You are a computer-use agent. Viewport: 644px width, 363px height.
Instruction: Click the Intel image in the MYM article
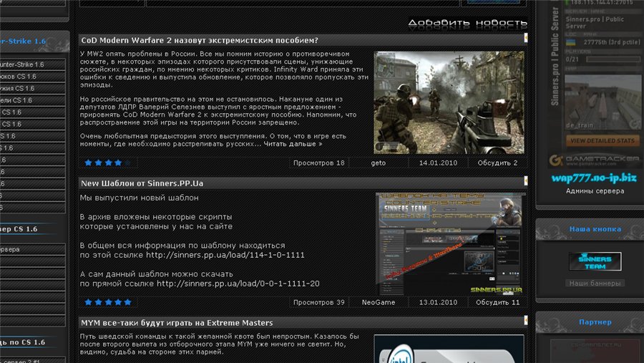coord(449,349)
